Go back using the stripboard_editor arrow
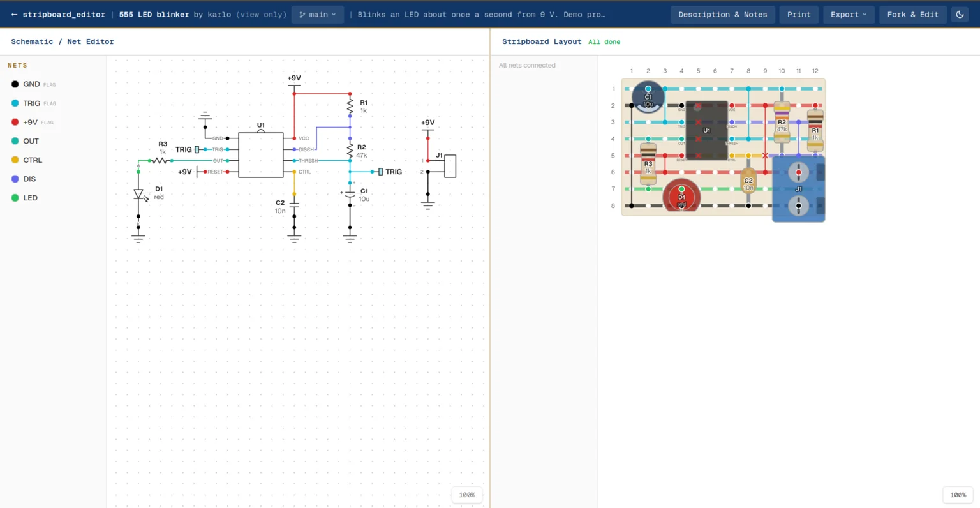This screenshot has width=980, height=508. click(x=15, y=14)
